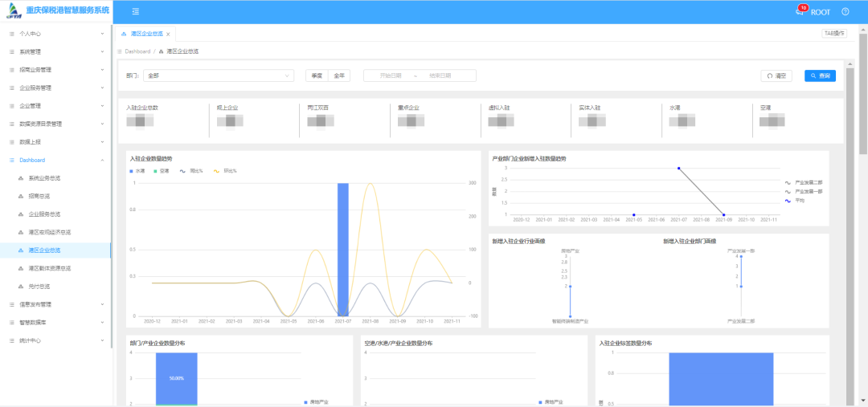Screen dimensions: 868x407
Task: Click the menu icon beside 智慧数据库
Action: (12, 323)
